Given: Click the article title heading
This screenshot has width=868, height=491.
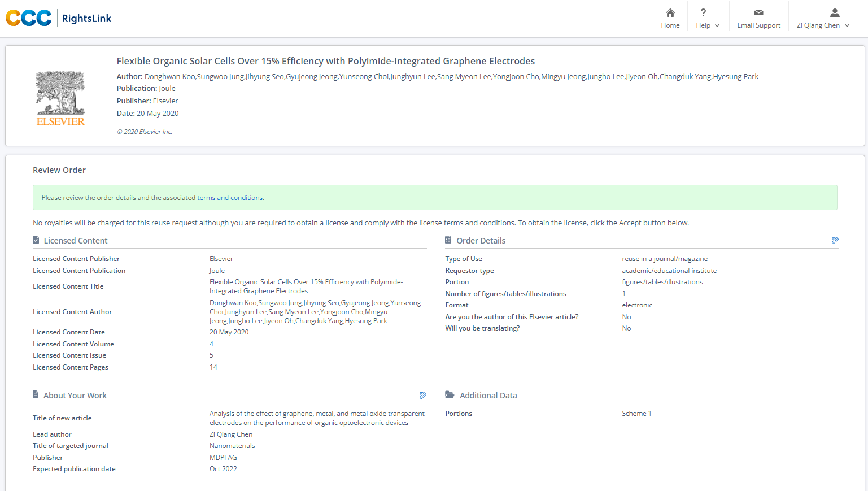Looking at the screenshot, I should tap(325, 61).
